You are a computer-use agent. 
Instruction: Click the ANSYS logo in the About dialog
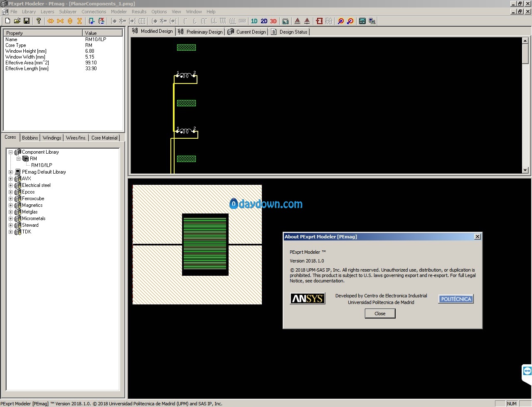coord(308,298)
